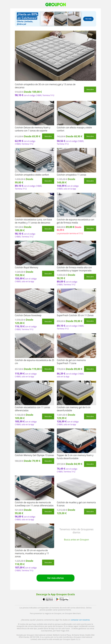111x644 pixels.
Task: Open Topper de 5 cm memory foam image
Action: pos(77,441)
